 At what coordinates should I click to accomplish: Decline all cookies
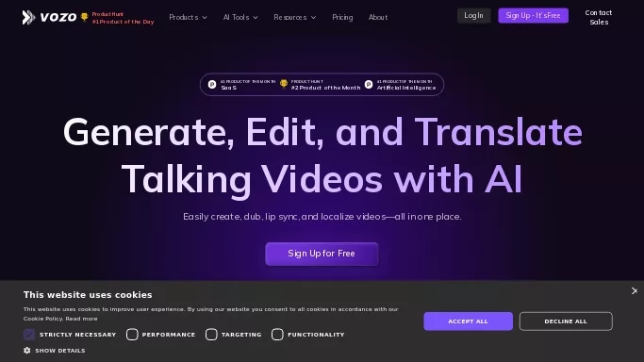coord(566,321)
